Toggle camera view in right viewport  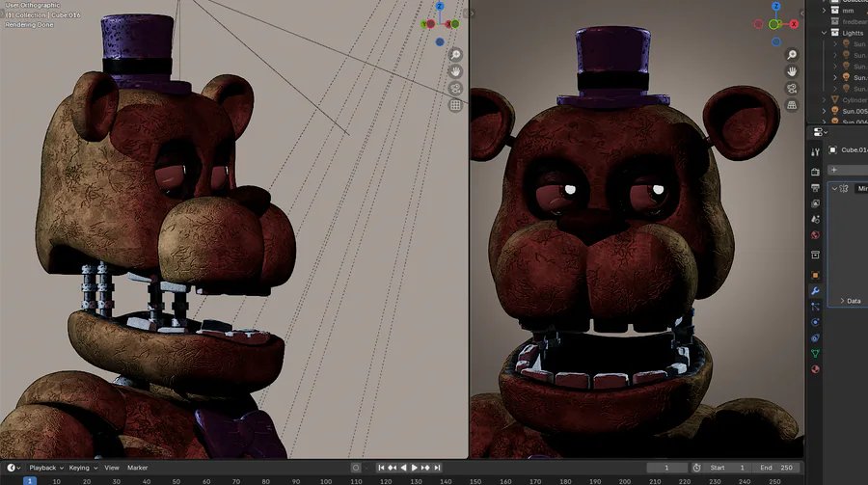point(792,88)
